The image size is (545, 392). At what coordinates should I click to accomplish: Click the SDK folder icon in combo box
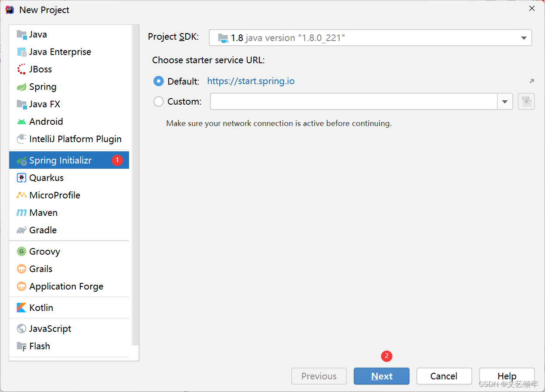[x=223, y=38]
